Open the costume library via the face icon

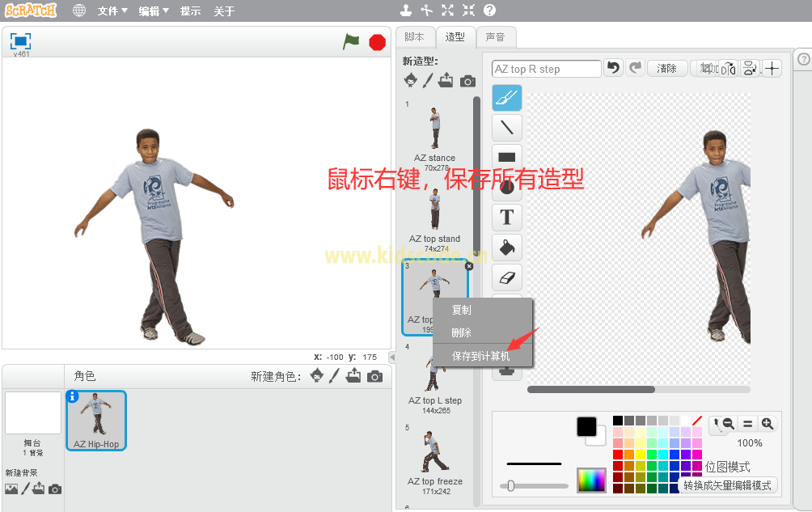(x=411, y=80)
